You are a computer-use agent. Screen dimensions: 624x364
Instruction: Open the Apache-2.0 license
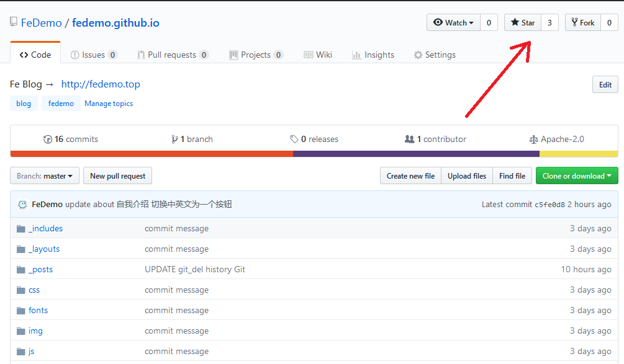[557, 139]
